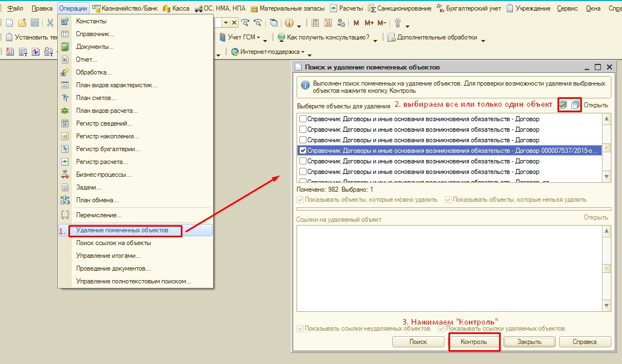Click the new document icon in the toolbar

[8, 23]
